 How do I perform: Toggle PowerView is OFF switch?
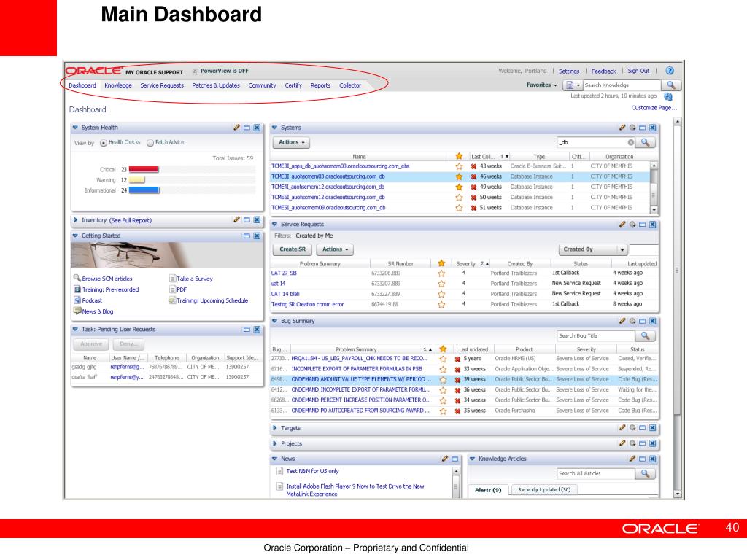[x=220, y=71]
